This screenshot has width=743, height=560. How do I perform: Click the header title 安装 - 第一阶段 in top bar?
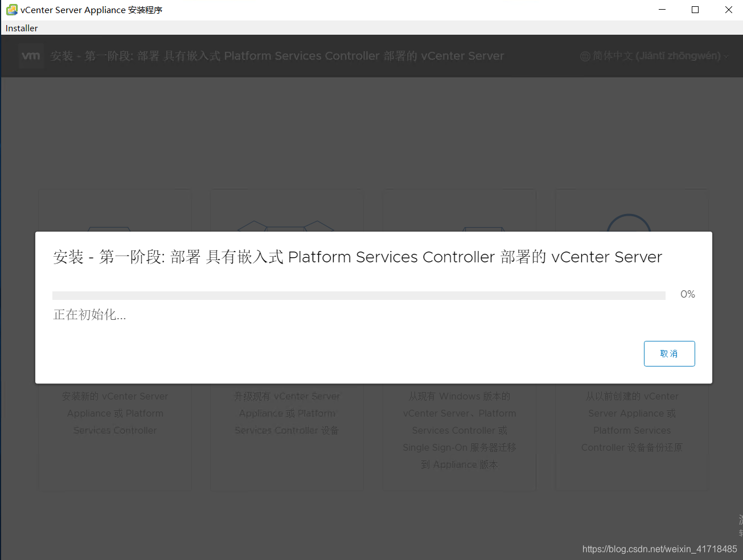[x=277, y=56]
